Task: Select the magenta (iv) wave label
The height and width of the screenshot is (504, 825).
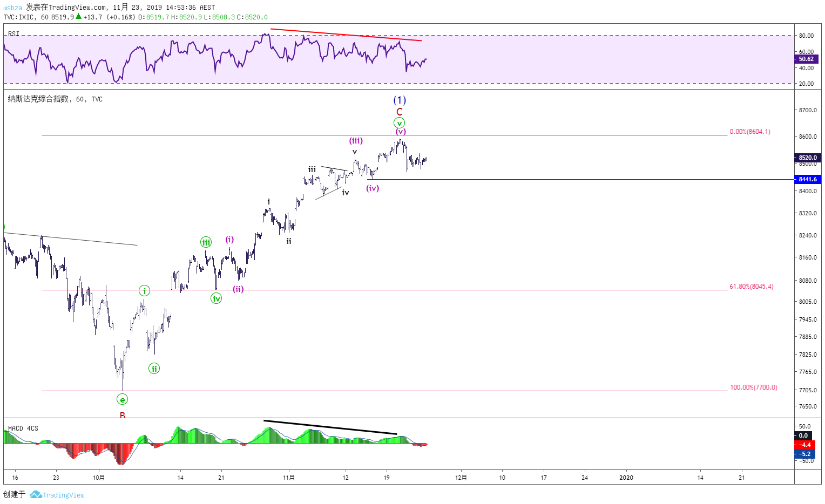Action: [x=373, y=188]
